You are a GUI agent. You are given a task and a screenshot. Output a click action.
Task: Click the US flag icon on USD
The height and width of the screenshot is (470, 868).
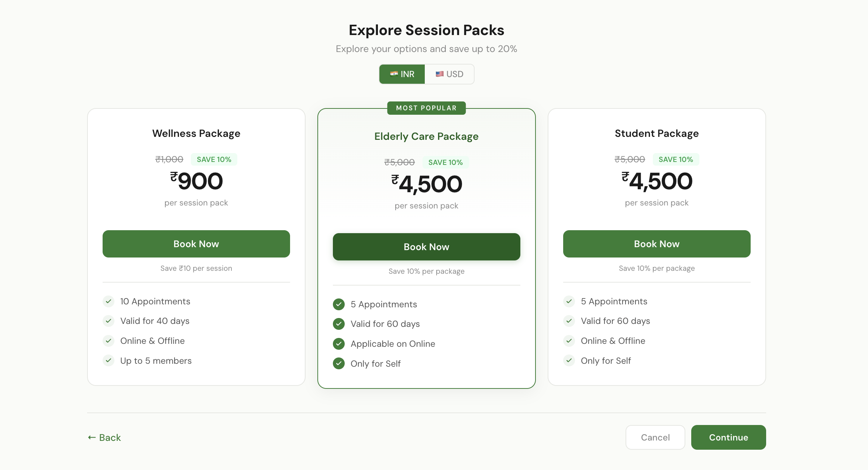[x=439, y=74]
